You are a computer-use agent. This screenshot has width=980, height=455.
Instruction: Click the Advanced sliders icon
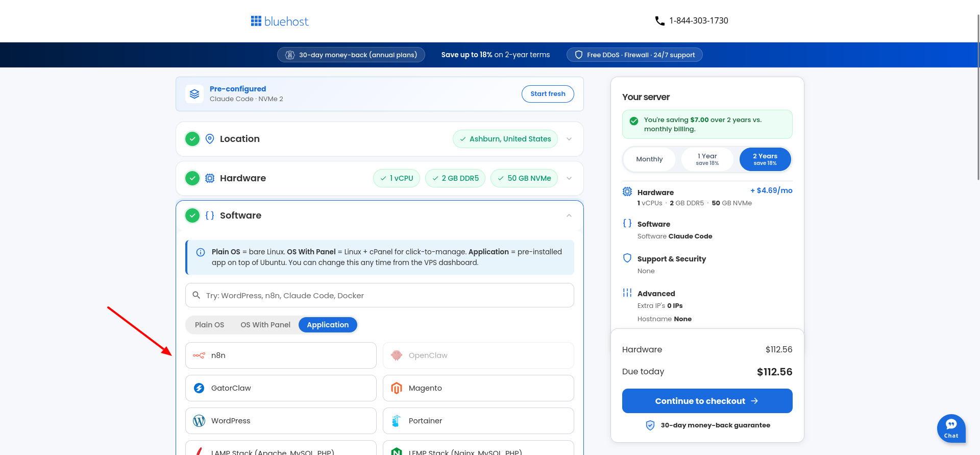(627, 293)
